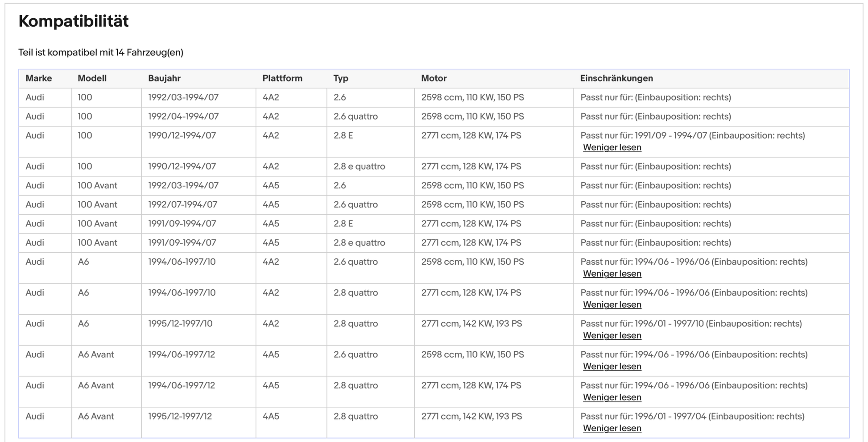The height and width of the screenshot is (442, 868).
Task: Click 'Weniger lesen' in A6 4A2 2.6 quattro row
Action: point(612,274)
